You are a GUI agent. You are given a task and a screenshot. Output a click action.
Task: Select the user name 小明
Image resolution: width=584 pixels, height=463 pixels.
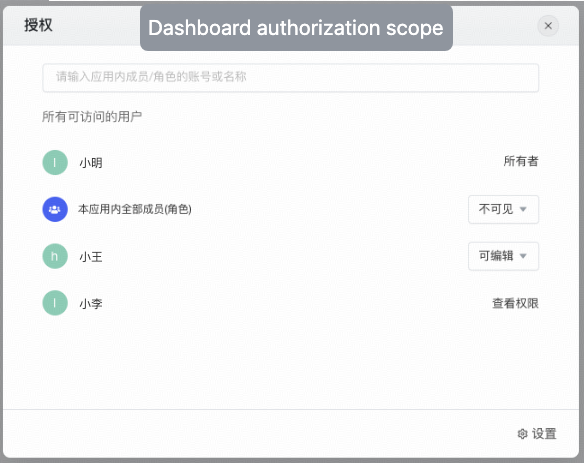(91, 163)
